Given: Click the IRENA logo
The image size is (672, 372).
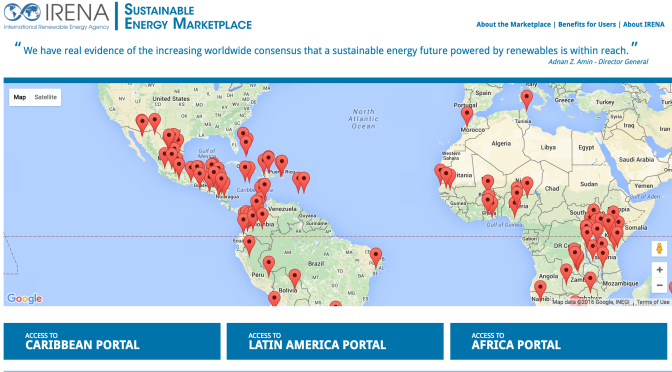Looking at the screenshot, I should click(x=57, y=15).
